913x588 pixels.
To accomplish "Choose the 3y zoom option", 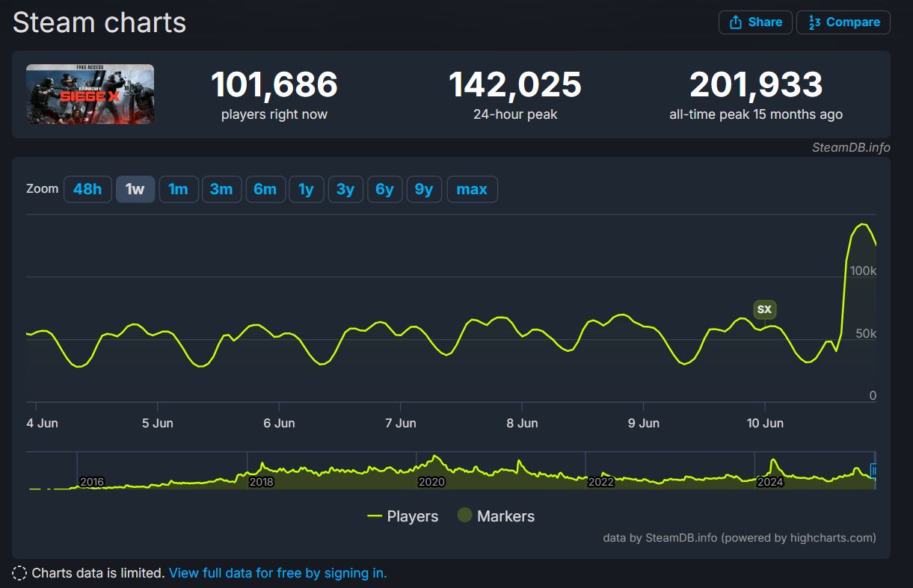I will 345,189.
